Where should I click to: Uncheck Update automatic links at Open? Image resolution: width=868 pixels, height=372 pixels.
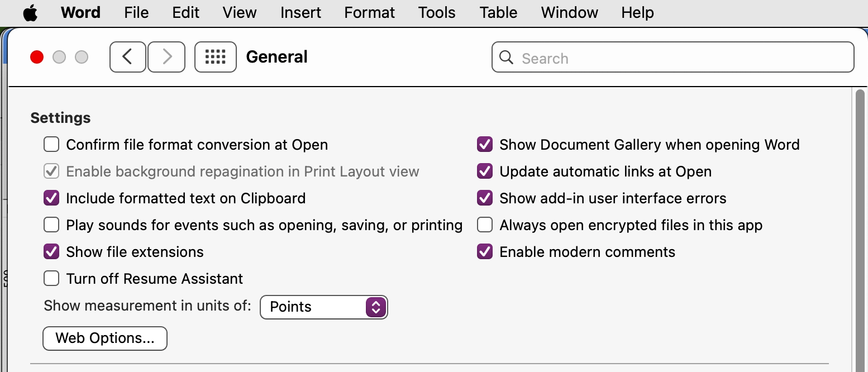click(485, 171)
